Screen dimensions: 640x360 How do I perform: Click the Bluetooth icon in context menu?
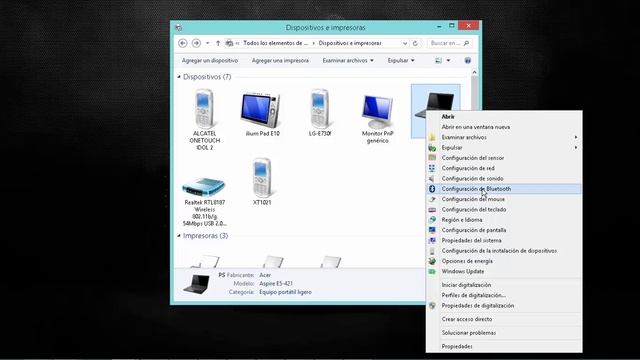(x=432, y=189)
